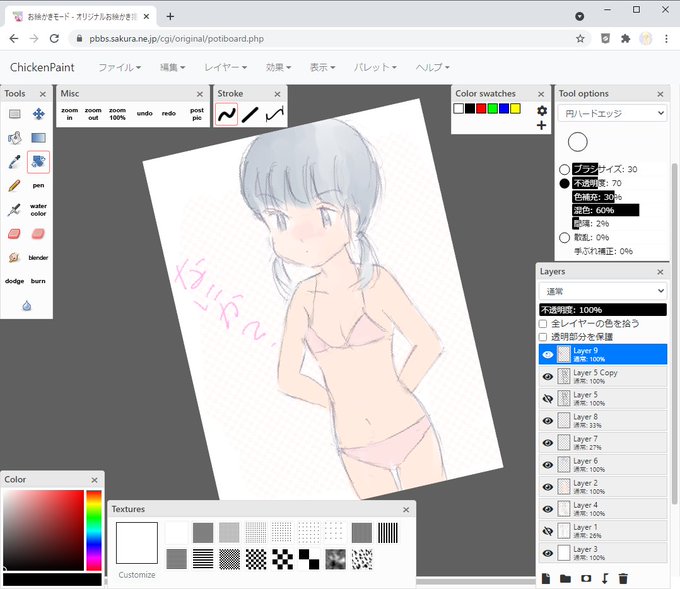Click zoom in in Misc panel
The height and width of the screenshot is (589, 680).
pos(69,114)
